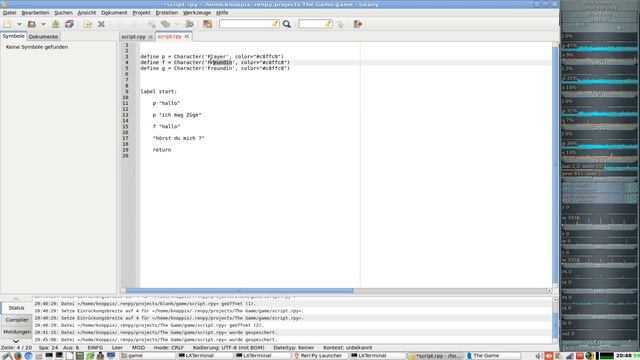Click the line p "ich mag Züge"

(177, 115)
